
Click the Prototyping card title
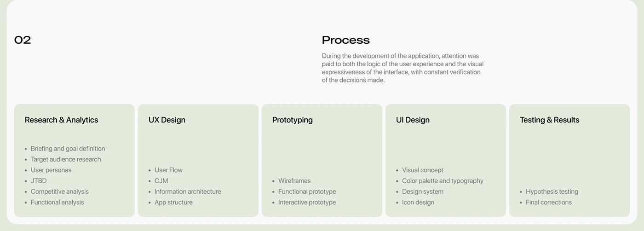pyautogui.click(x=292, y=120)
